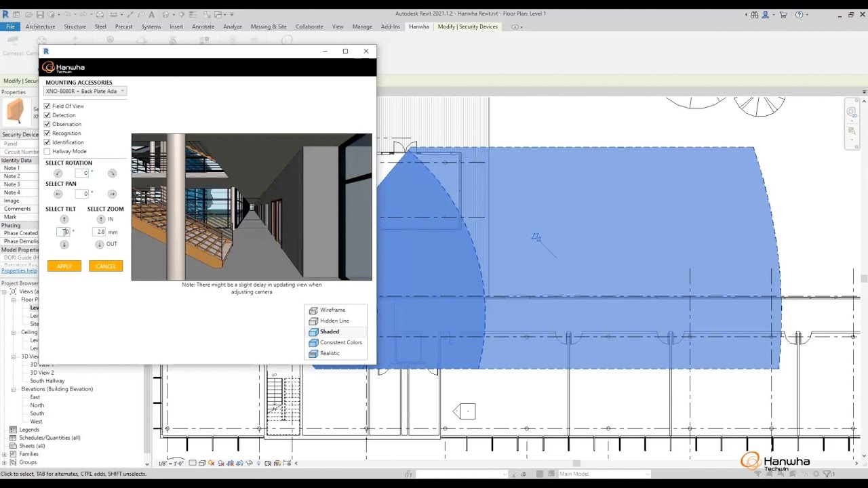Select South Hallway view in Project Browser
868x488 pixels.
point(47,381)
